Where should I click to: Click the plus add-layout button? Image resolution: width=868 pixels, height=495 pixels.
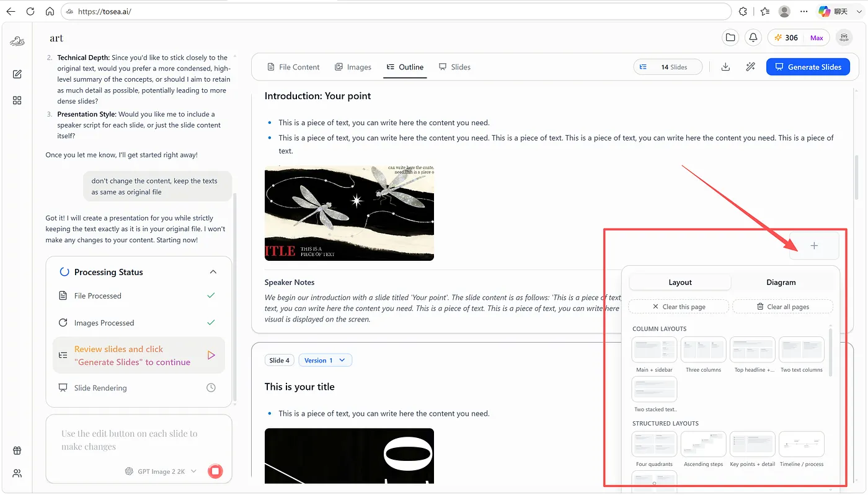coord(814,246)
